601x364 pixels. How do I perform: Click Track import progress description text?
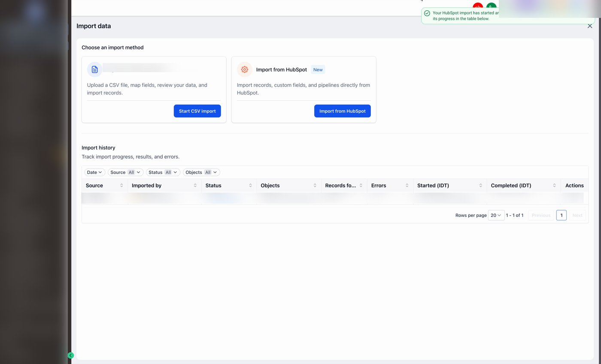131,157
